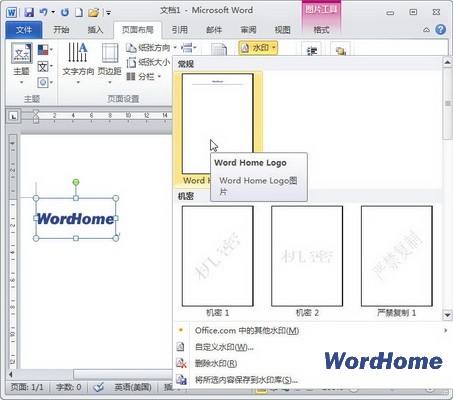Click the WordHome image in document
453x400 pixels.
pos(76,219)
